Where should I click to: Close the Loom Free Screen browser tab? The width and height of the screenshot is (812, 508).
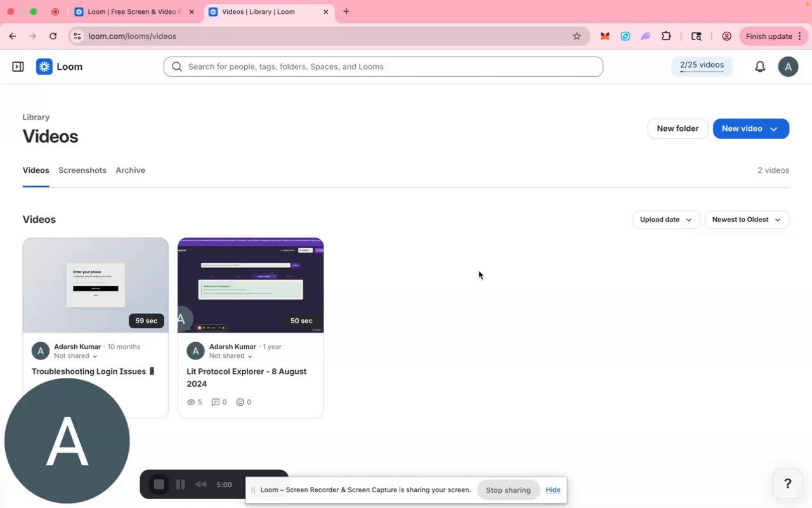[x=192, y=11]
